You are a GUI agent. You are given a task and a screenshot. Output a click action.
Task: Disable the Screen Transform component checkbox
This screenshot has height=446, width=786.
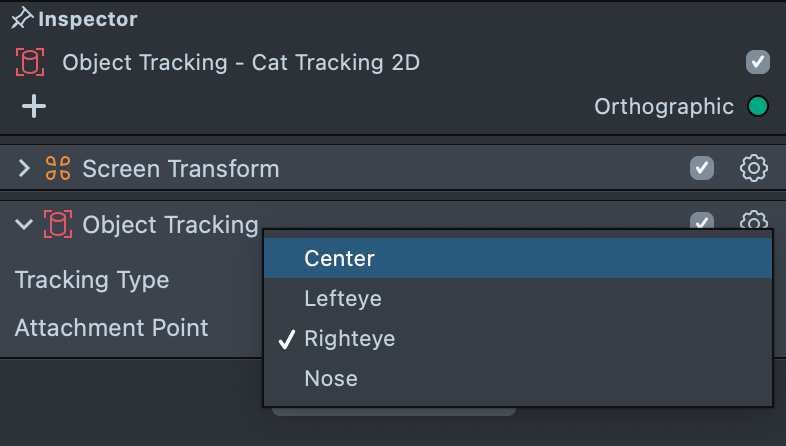702,168
